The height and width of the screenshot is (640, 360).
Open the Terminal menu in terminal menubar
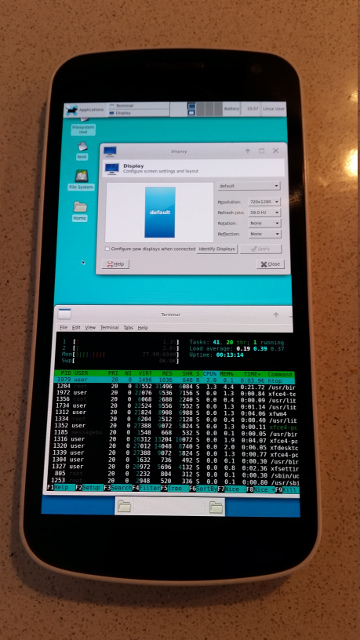[109, 327]
